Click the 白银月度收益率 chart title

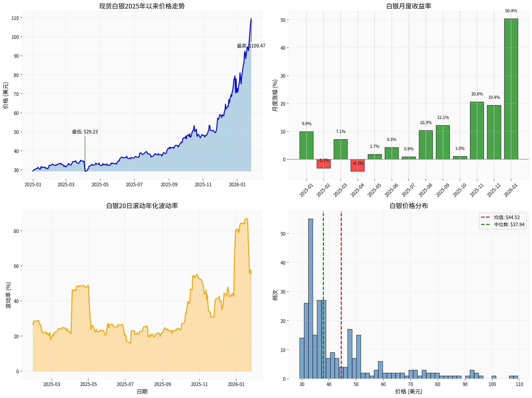point(409,6)
